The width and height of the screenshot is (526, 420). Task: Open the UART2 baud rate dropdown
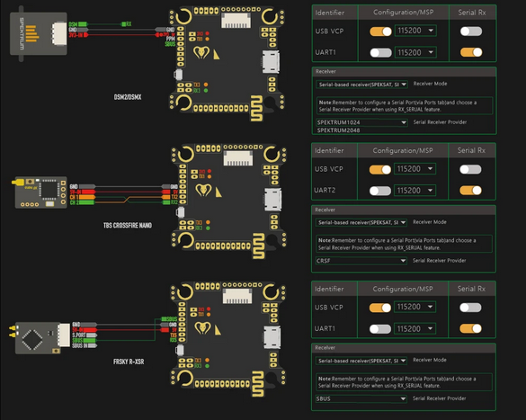click(415, 191)
